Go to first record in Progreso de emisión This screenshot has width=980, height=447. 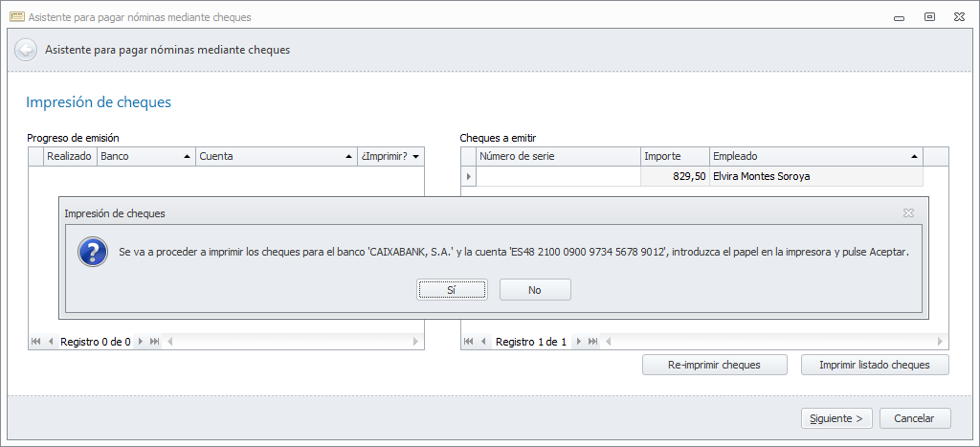point(35,342)
